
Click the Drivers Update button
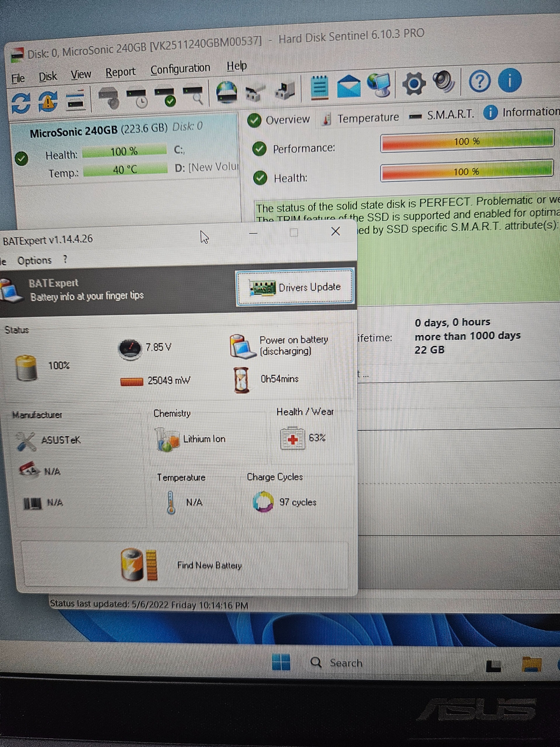tap(295, 287)
